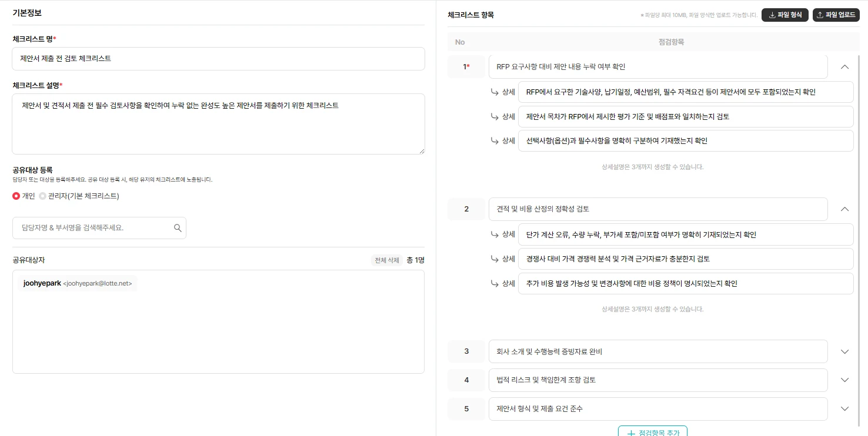Edit the 견적 및 비용 산정 item field
The image size is (868, 436).
coord(657,209)
